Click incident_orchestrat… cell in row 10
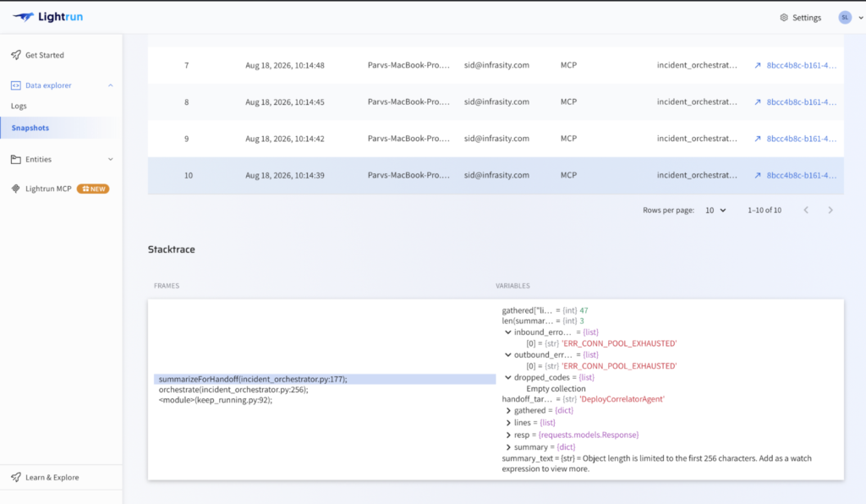Screen dimensions: 866x504 point(697,175)
